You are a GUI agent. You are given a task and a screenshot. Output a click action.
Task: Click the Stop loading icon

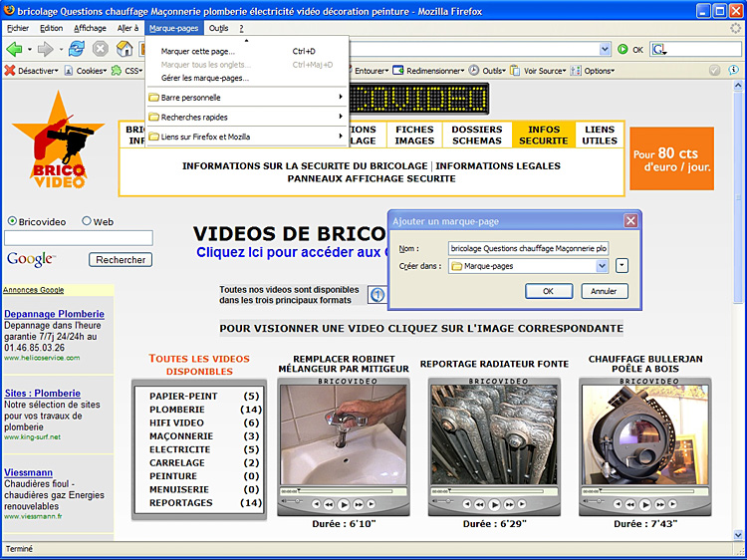coord(100,49)
